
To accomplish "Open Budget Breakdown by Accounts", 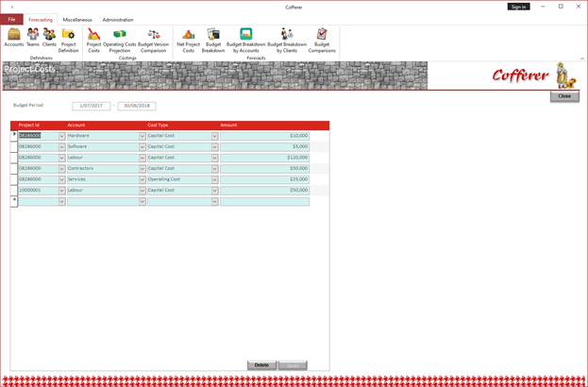I will [246, 41].
